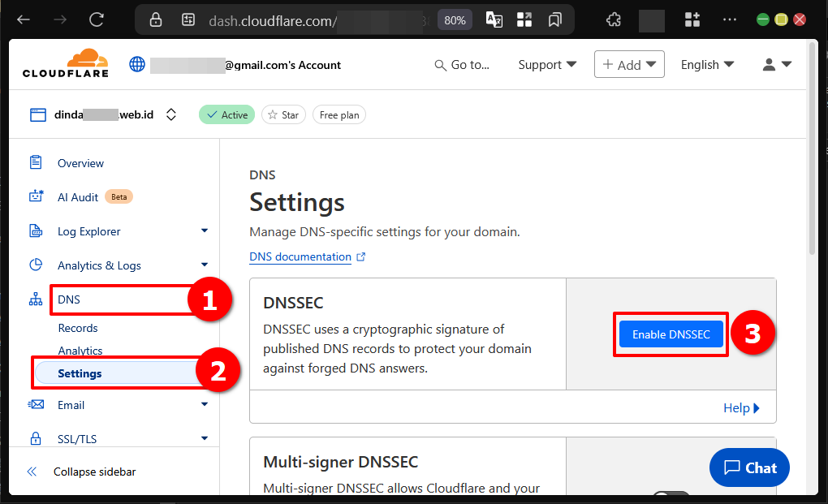Click the padlock site security icon

(155, 20)
